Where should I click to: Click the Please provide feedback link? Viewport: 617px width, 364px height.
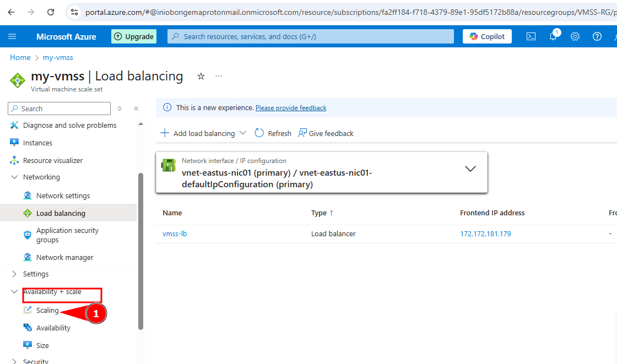(x=291, y=108)
